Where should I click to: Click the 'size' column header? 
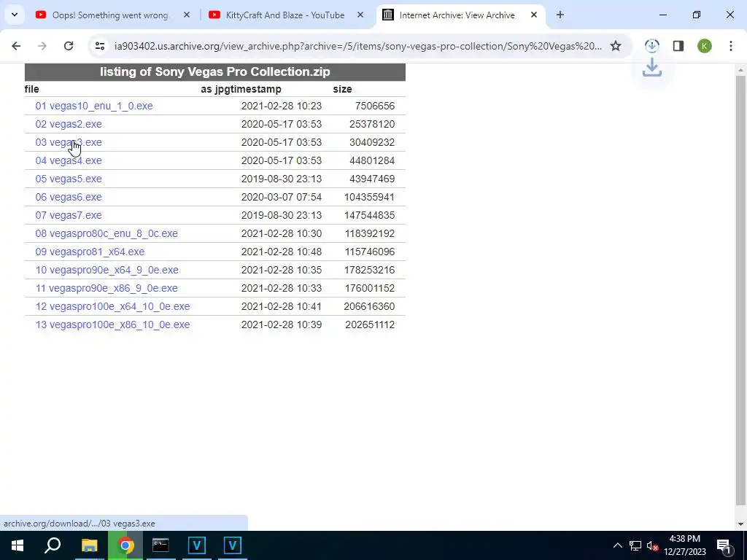[342, 89]
